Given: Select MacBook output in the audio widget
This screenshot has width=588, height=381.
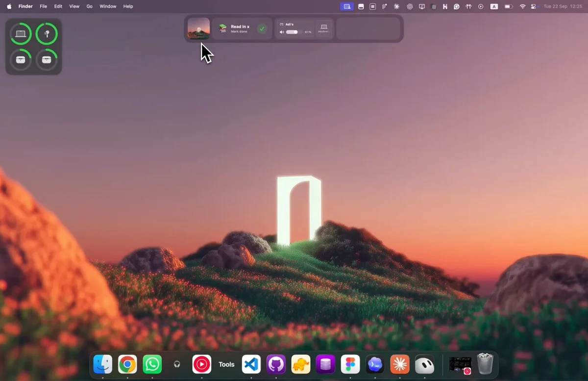Looking at the screenshot, I should coord(324,28).
